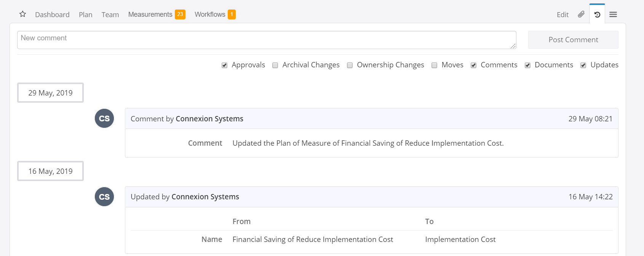644x256 pixels.
Task: Click the CS avatar beside 16 May update
Action: [x=104, y=197]
